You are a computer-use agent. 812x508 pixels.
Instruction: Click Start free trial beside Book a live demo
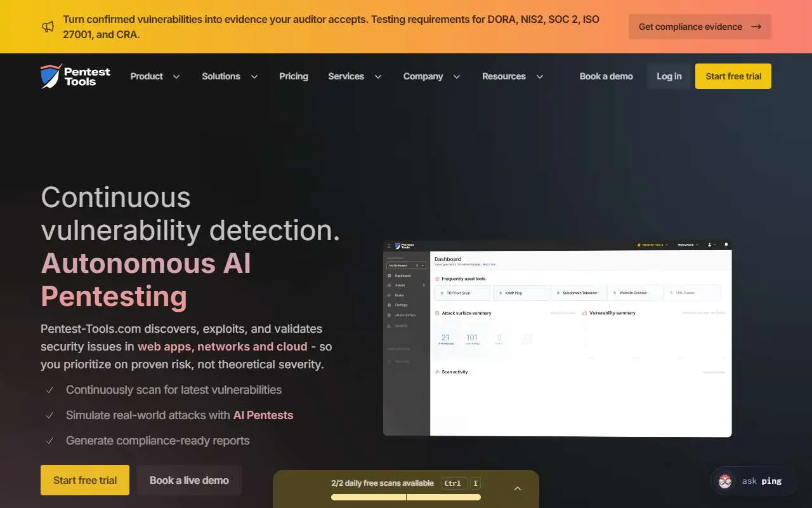pos(85,480)
